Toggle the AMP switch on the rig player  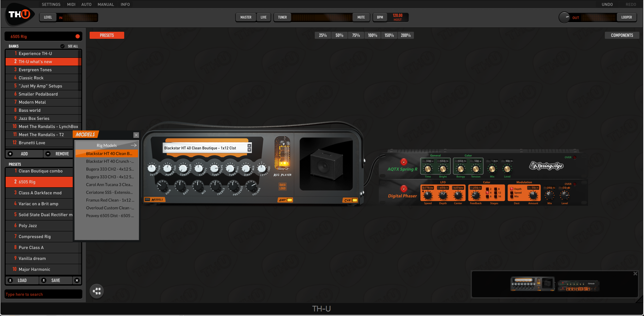click(290, 200)
